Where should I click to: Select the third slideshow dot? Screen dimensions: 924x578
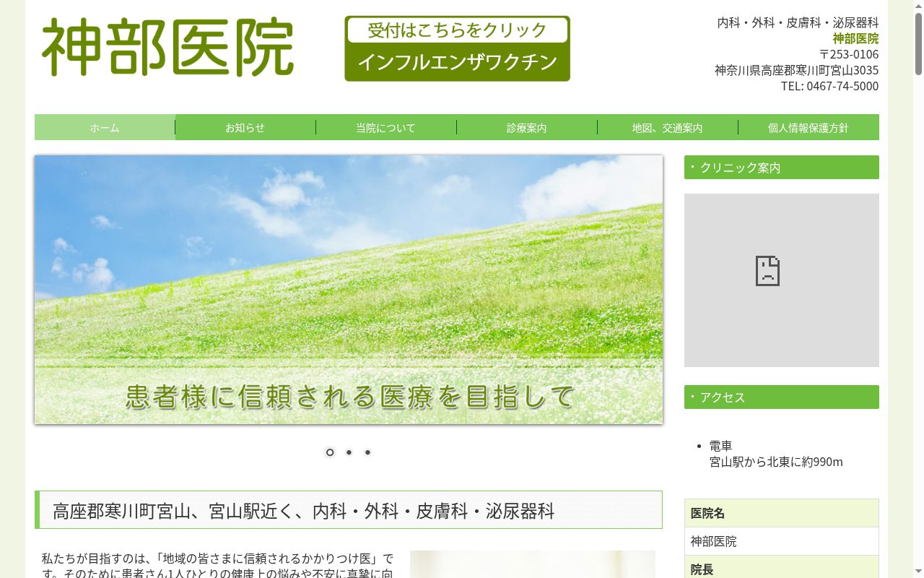click(x=367, y=452)
